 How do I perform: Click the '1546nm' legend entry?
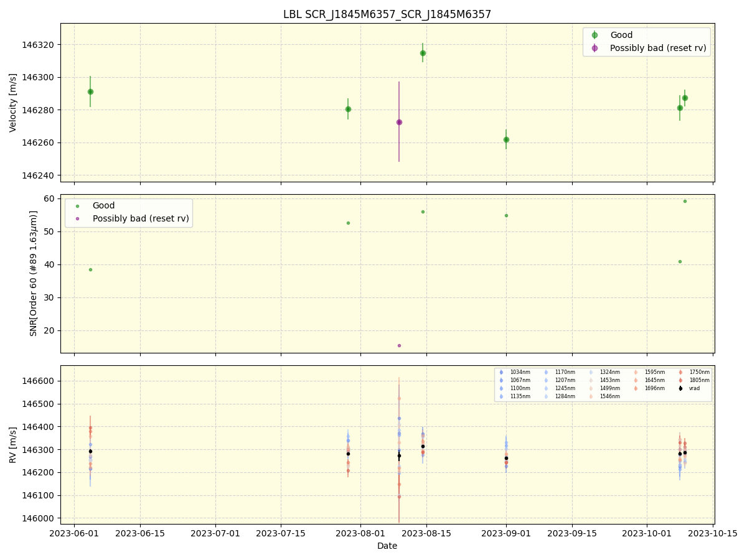click(x=610, y=396)
